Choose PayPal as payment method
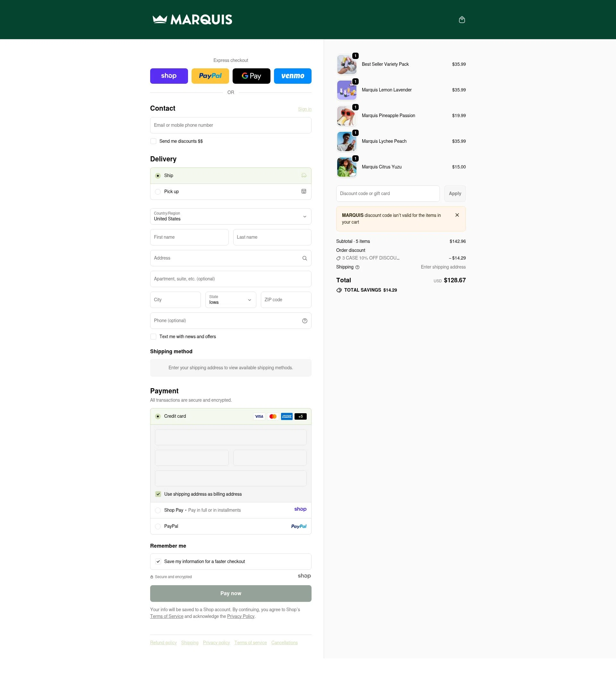 point(158,526)
